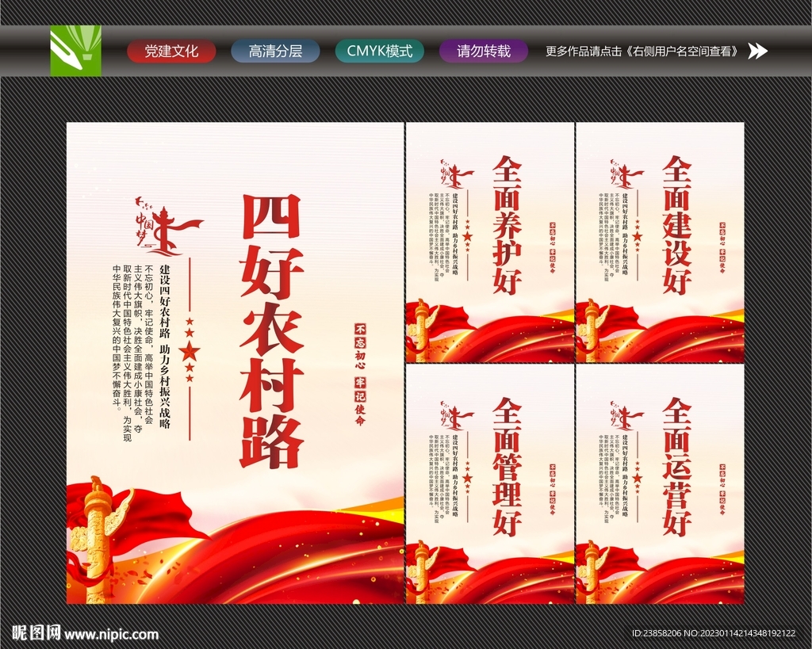The image size is (812, 649).
Task: Open the 全面养护好 poster thumbnail
Action: pyautogui.click(x=490, y=242)
